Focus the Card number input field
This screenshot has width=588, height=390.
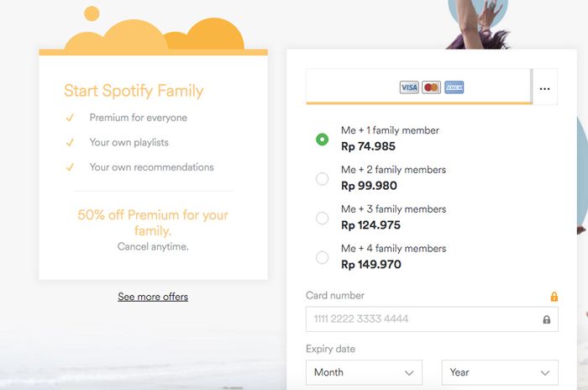420,319
